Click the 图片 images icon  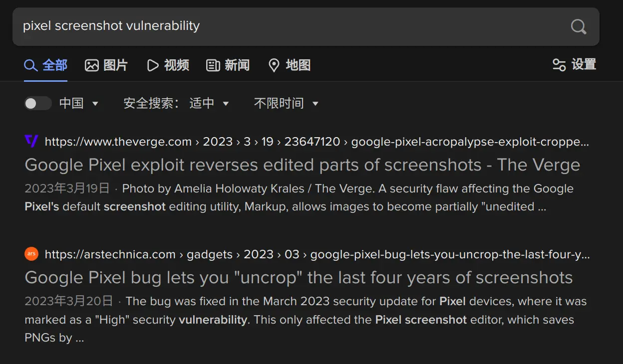pyautogui.click(x=92, y=65)
